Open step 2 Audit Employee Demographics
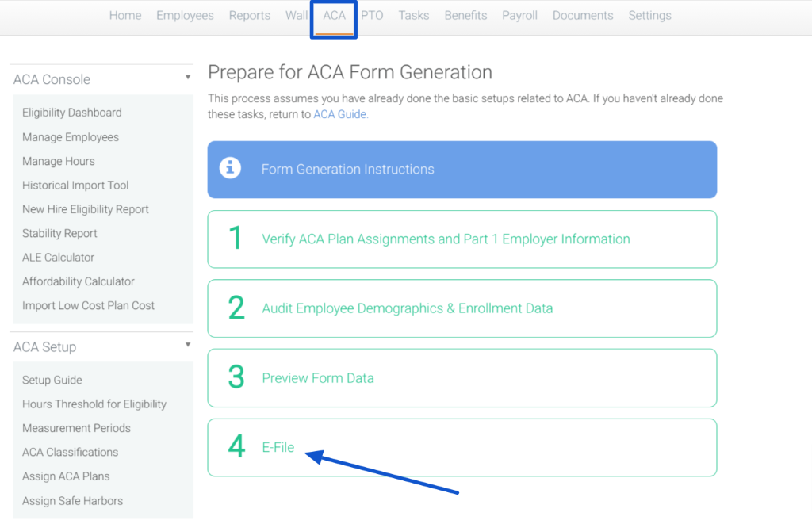This screenshot has height=524, width=812. (462, 308)
